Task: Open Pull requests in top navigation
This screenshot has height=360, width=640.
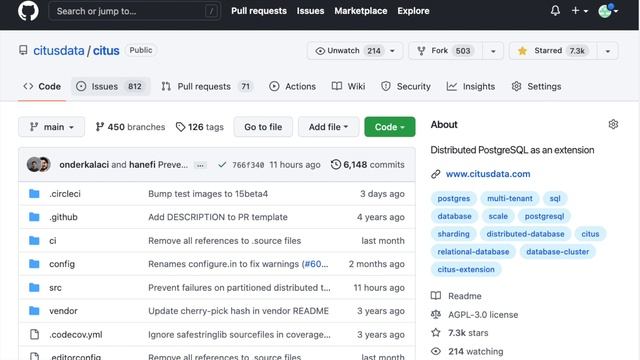Action: [x=259, y=11]
